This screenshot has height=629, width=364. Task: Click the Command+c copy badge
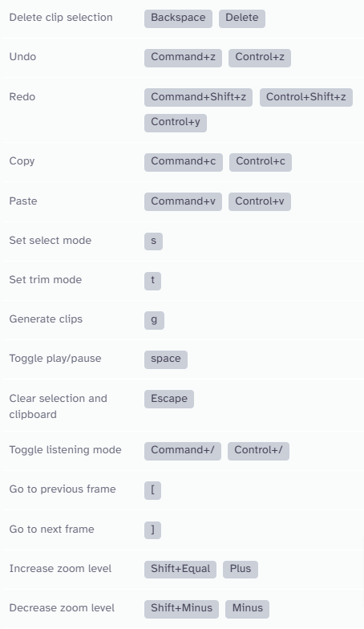click(183, 162)
